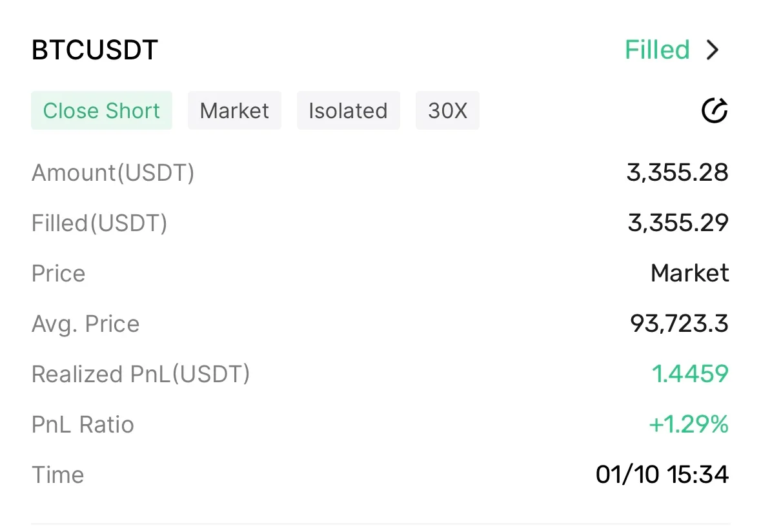This screenshot has height=532, width=761.
Task: Tap the green Filled status link
Action: pyautogui.click(x=657, y=50)
